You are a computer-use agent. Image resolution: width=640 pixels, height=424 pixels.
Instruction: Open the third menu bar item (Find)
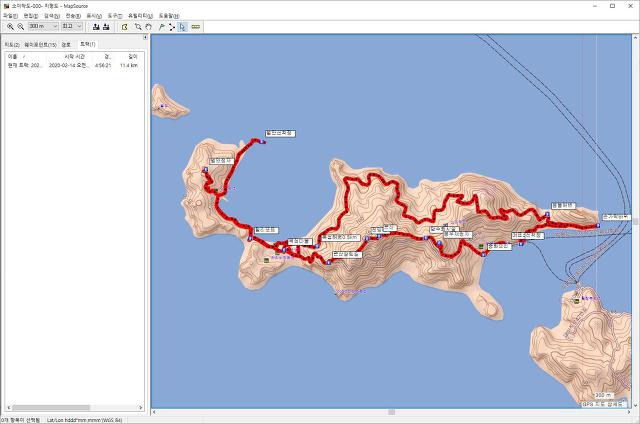(52, 16)
